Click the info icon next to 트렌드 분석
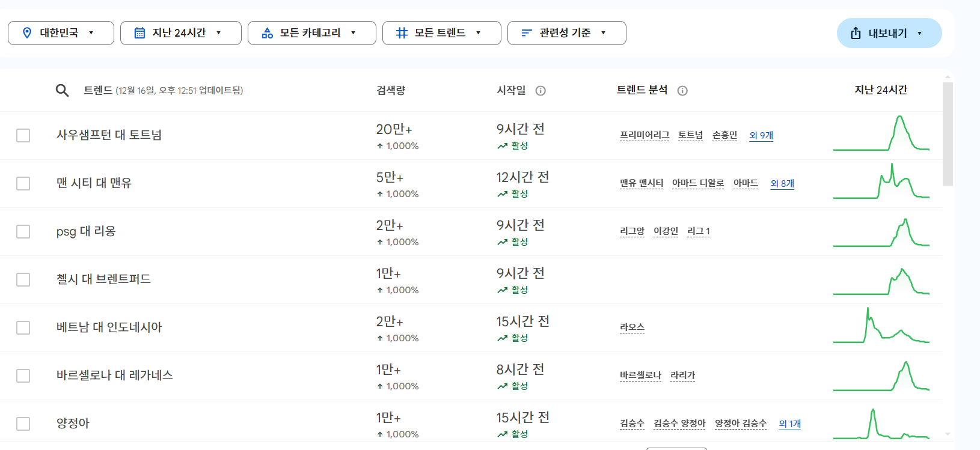980x450 pixels. coord(682,91)
